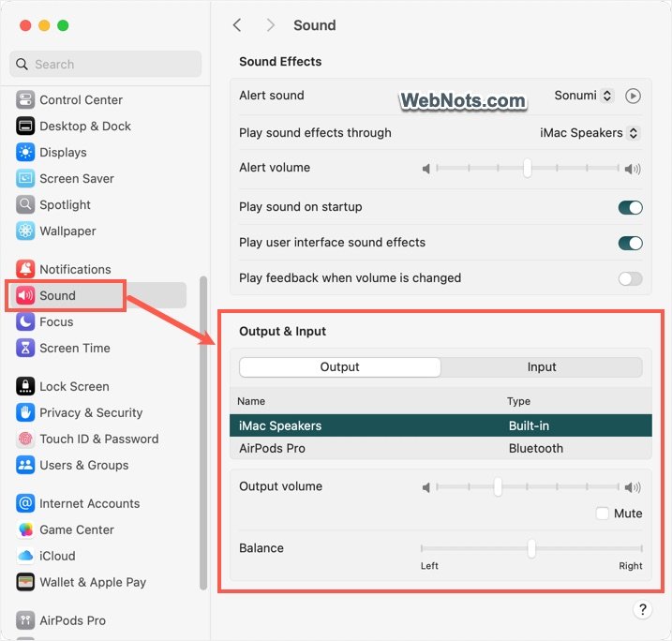Click the Search field in sidebar
Image resolution: width=672 pixels, height=641 pixels.
coord(106,65)
